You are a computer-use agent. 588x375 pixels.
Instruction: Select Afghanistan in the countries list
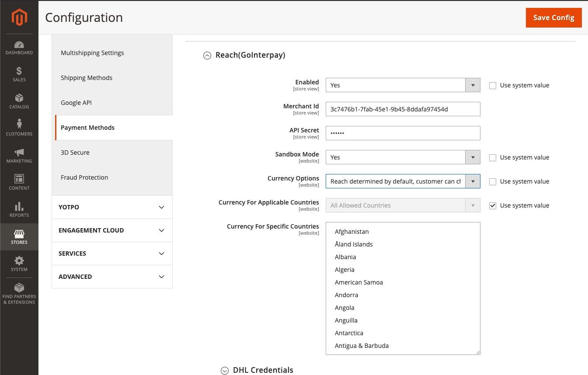[x=403, y=232]
